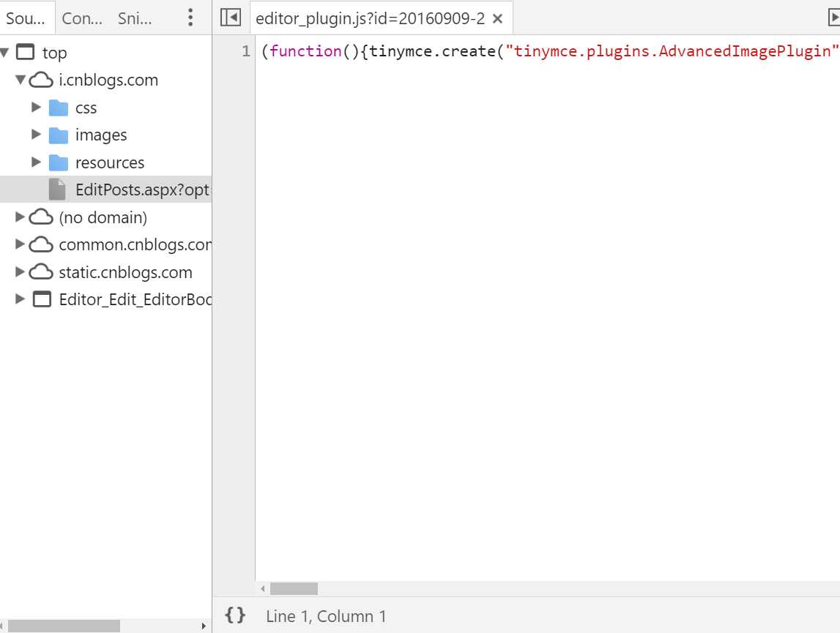Click the (no domain) cloud icon
The image size is (840, 633).
click(41, 217)
